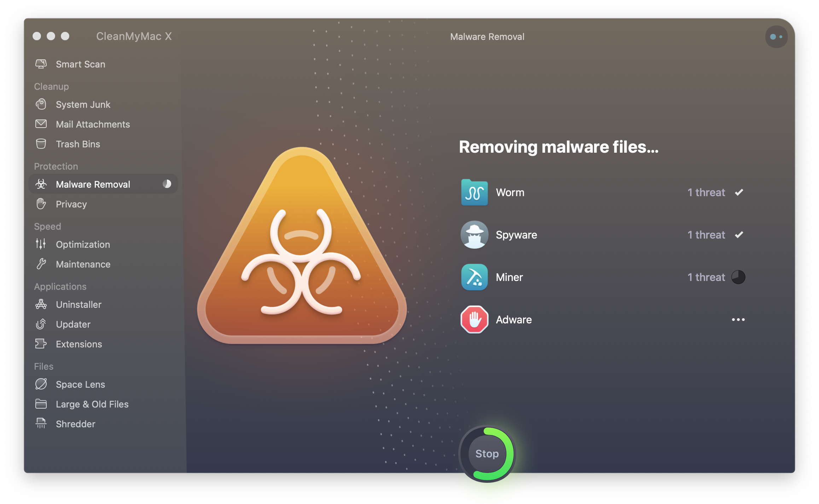Click the Adware threat icon
This screenshot has height=504, width=819.
(x=474, y=319)
